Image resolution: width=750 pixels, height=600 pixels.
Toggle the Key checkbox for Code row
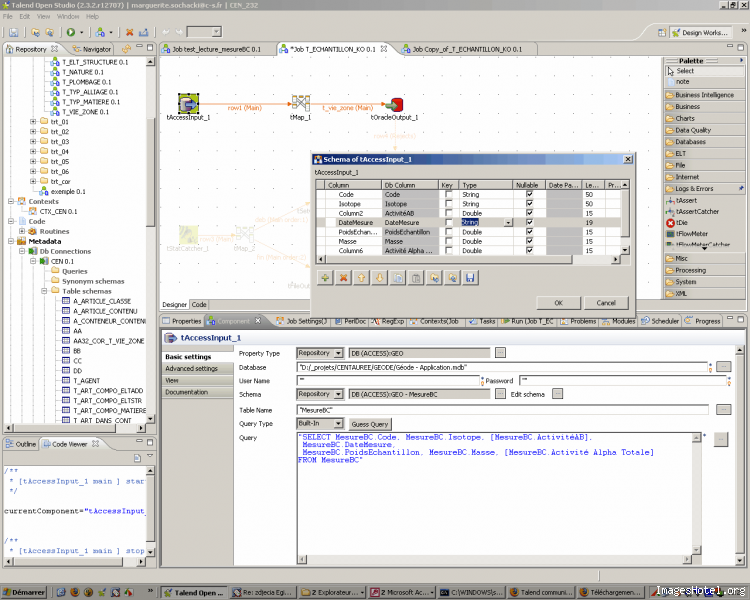tap(449, 195)
